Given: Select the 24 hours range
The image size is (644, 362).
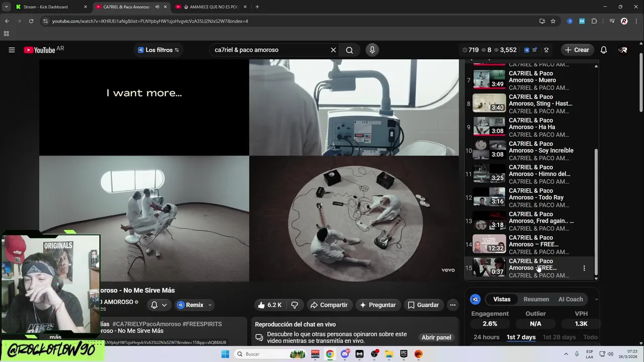Looking at the screenshot, I should click(x=487, y=337).
